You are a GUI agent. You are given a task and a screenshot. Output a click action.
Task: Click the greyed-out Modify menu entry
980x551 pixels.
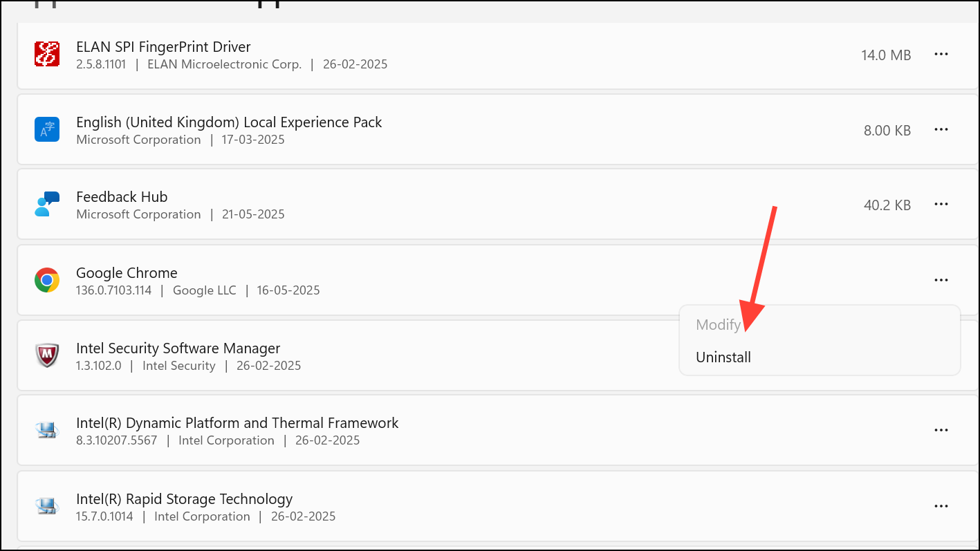718,325
